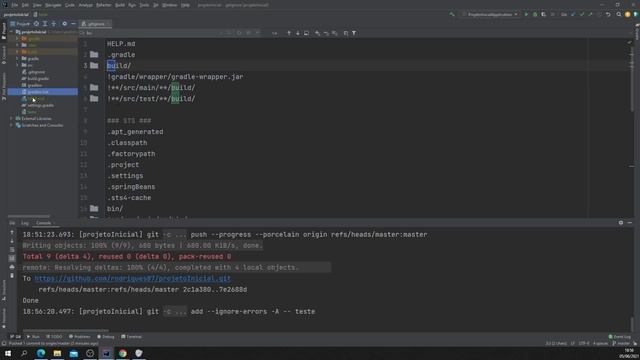The width and height of the screenshot is (640, 360).
Task: Debug the application with bug icon
Action: point(535,14)
